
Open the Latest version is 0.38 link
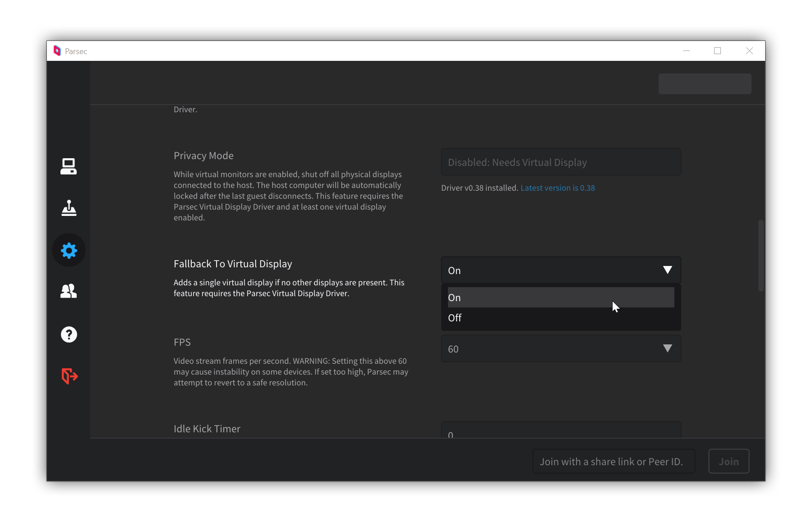pos(558,188)
